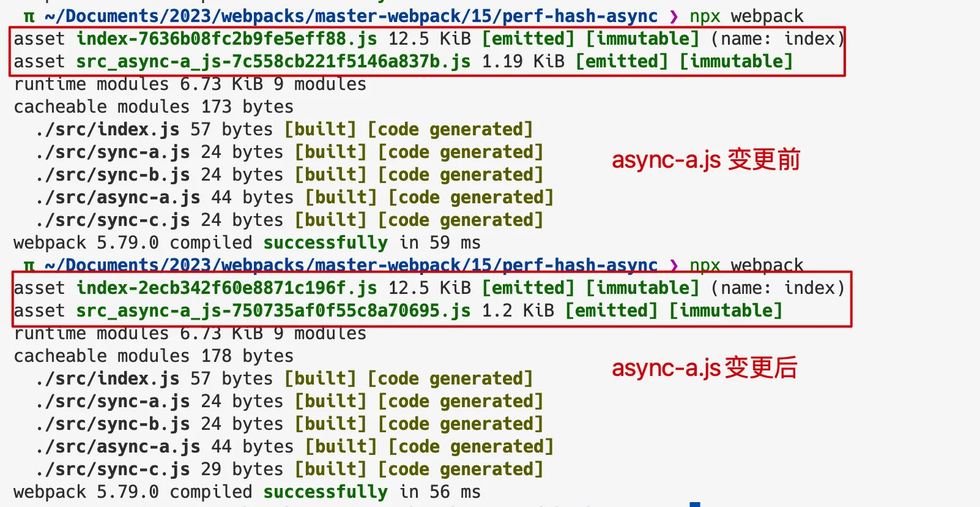The image size is (980, 507).
Task: Click the first 'runtime modules 6.73 KiB' line
Action: [x=190, y=84]
